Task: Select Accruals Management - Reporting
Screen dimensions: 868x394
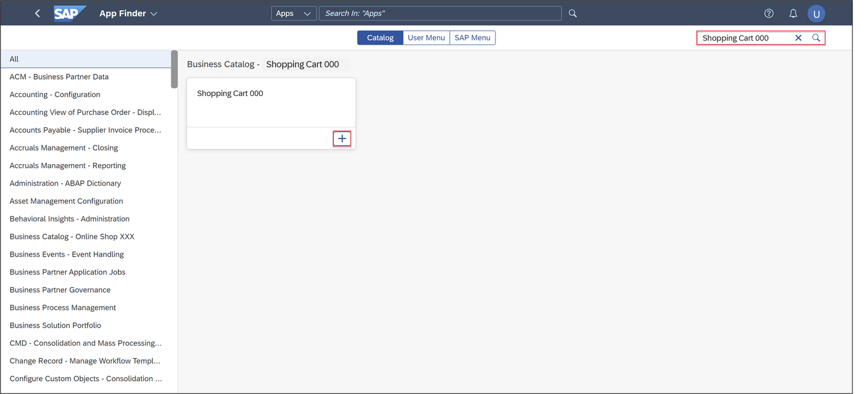Action: (x=86, y=165)
